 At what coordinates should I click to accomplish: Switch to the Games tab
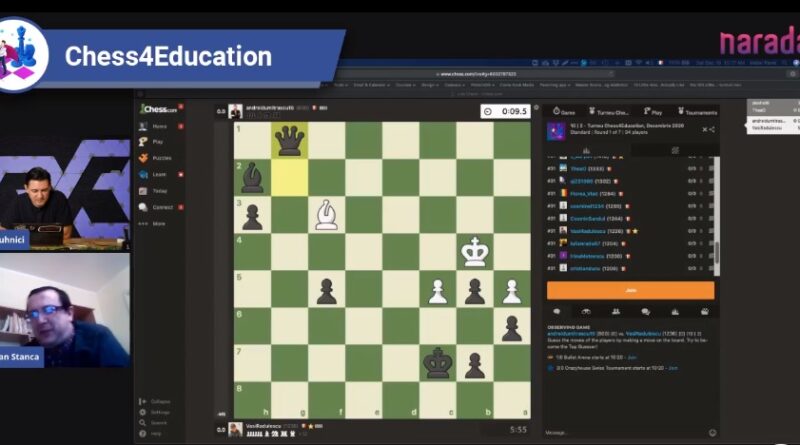(x=565, y=112)
